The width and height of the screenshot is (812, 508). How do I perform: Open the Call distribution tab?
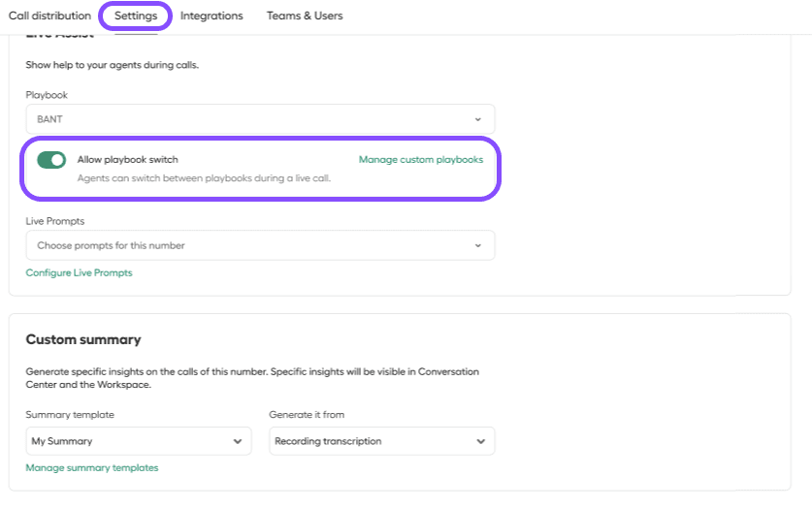[49, 16]
